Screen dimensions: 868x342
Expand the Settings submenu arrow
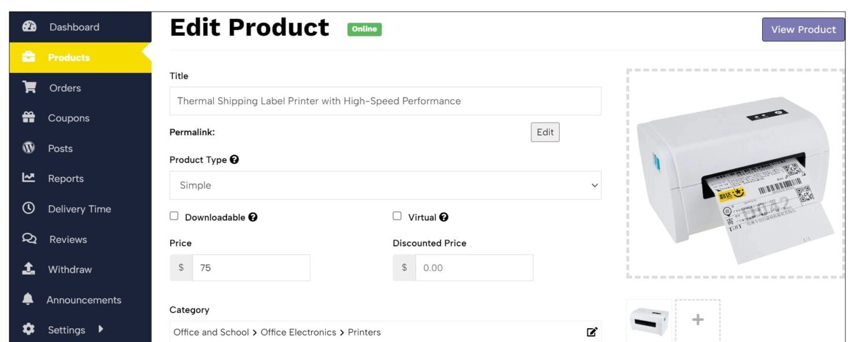point(101,329)
